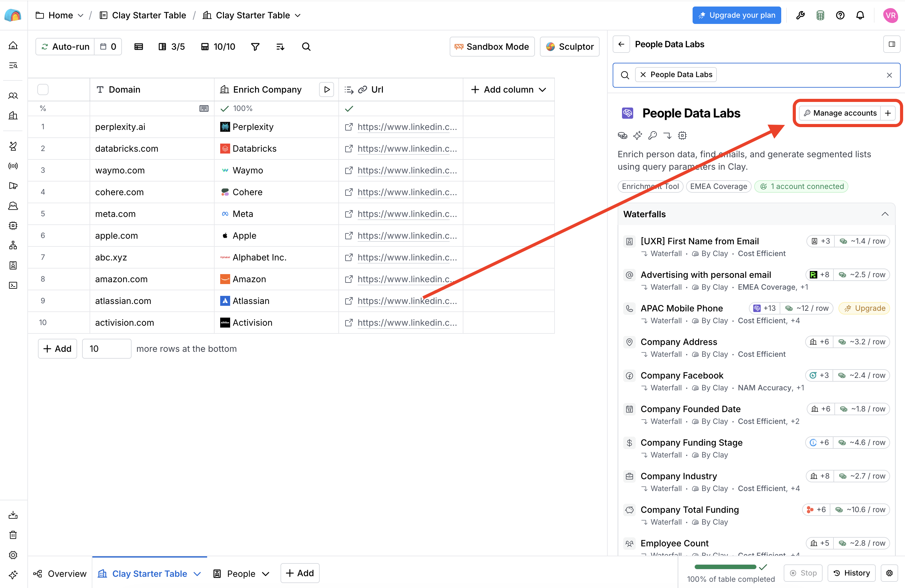Click the rows-to-add number field
Screen dimensions: 905x588
(x=106, y=349)
